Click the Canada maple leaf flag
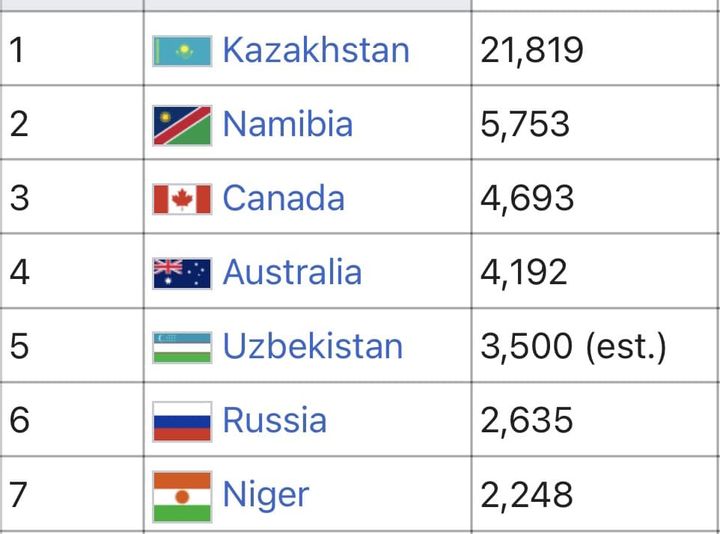The width and height of the screenshot is (720, 534). coord(182,199)
